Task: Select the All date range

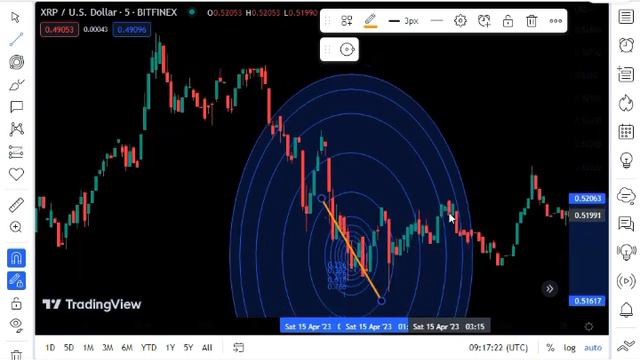Action: (x=207, y=348)
